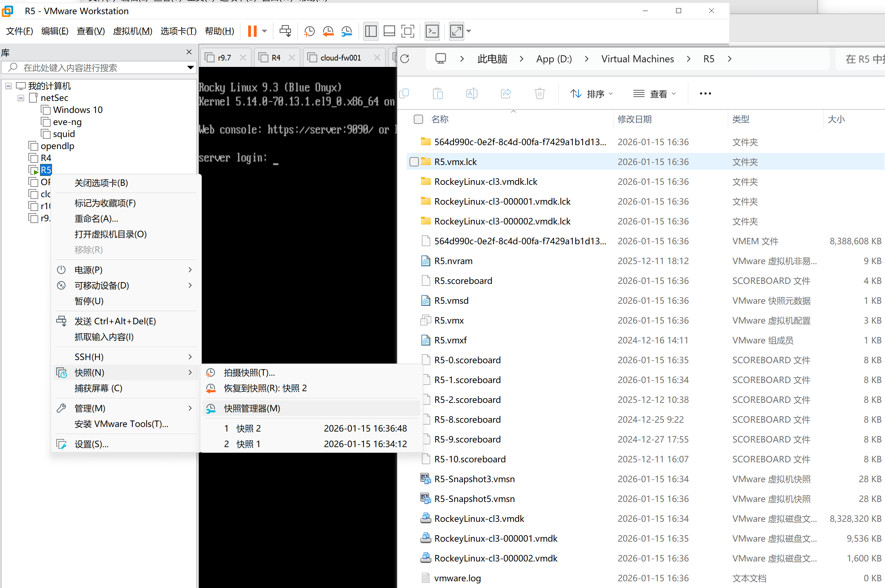
Task: Toggle the library sidebar view icon
Action: coord(371,31)
